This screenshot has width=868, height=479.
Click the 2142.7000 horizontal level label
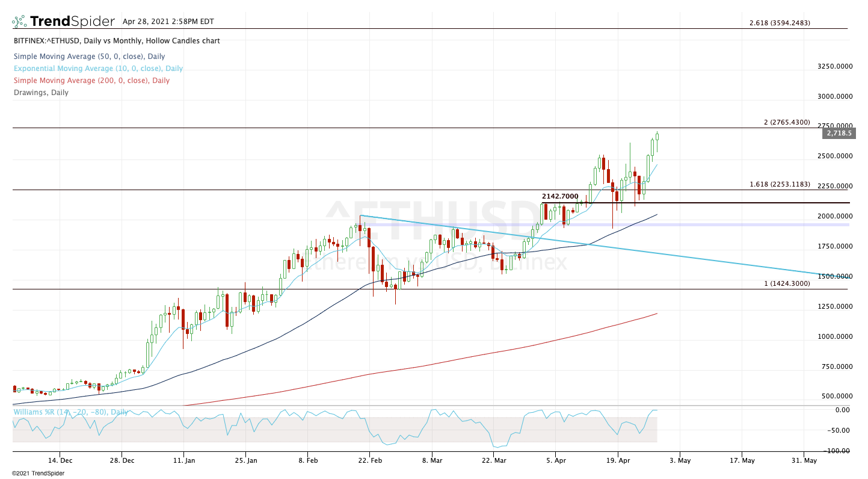click(x=560, y=196)
